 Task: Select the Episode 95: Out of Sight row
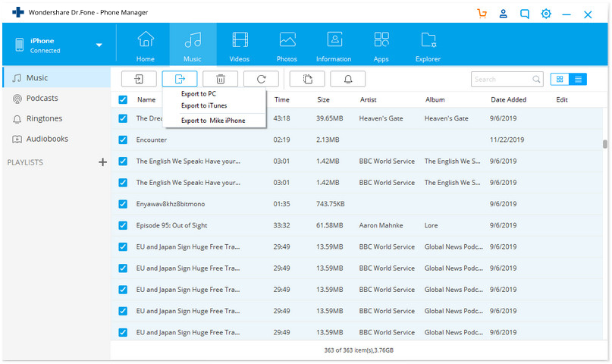tap(356, 225)
